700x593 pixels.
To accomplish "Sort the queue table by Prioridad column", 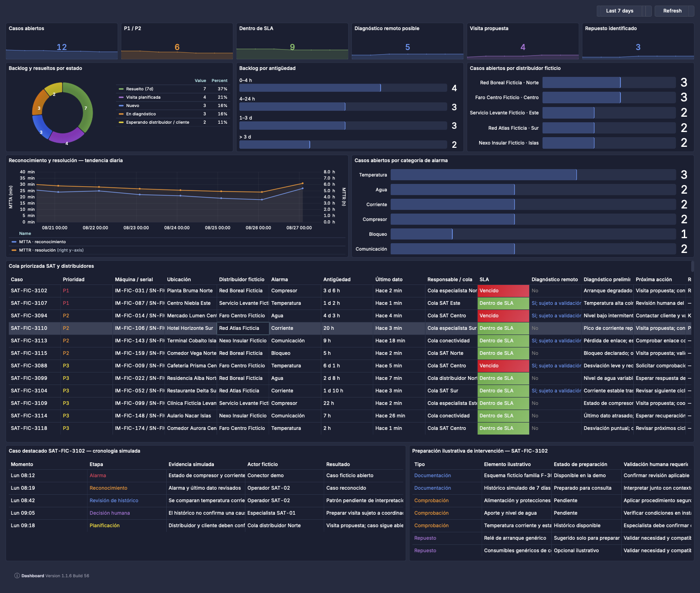I will tap(74, 279).
